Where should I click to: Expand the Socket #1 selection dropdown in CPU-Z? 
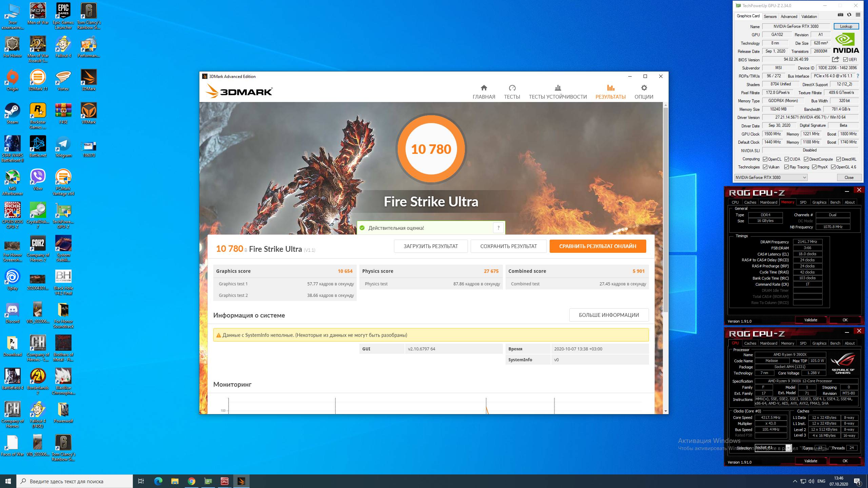point(773,448)
